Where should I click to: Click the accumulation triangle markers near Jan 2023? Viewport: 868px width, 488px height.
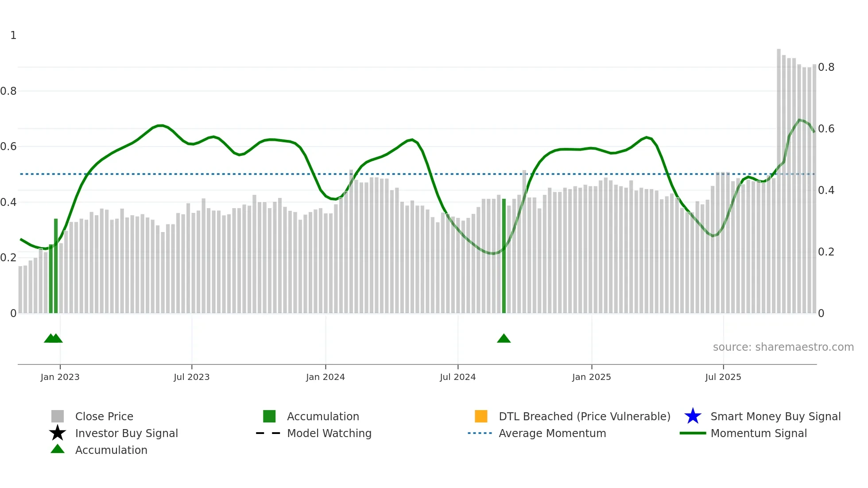[54, 339]
